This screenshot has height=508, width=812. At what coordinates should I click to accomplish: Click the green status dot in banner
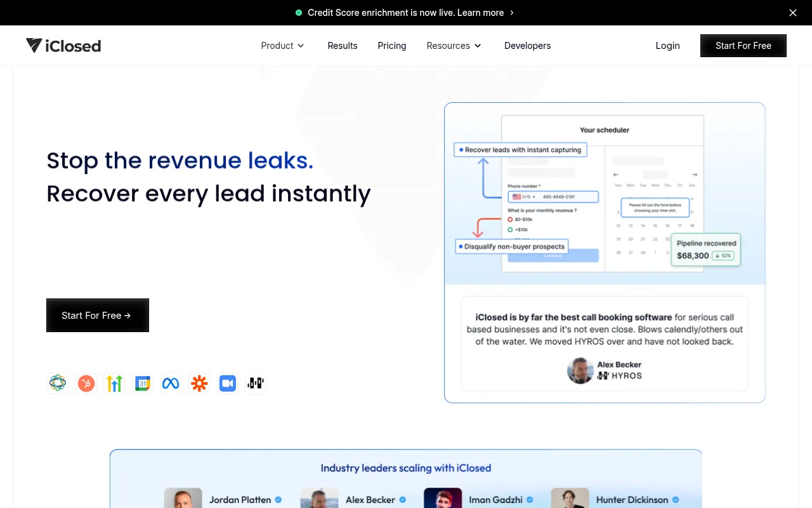pyautogui.click(x=299, y=13)
